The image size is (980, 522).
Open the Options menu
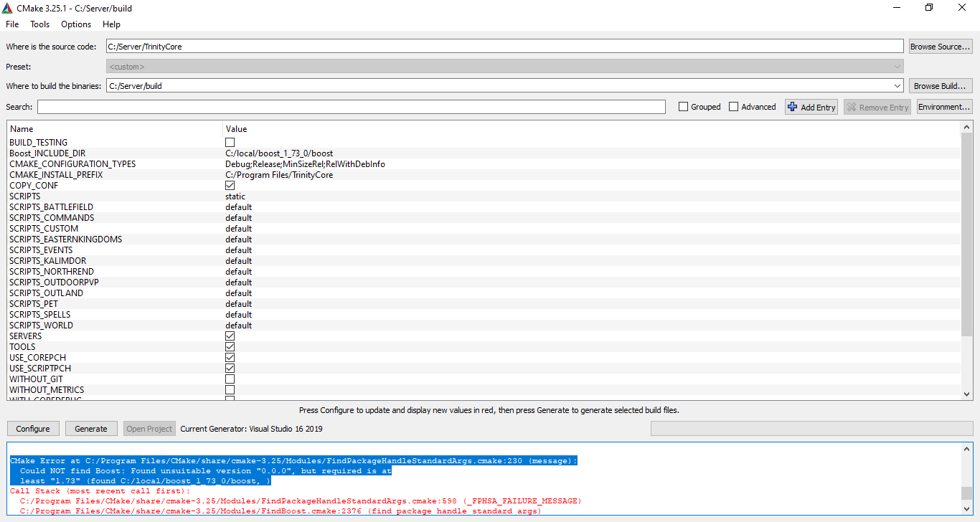click(x=76, y=24)
